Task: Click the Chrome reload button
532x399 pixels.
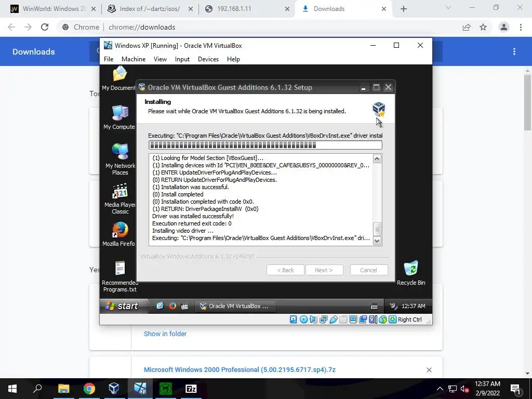Action: (x=45, y=27)
